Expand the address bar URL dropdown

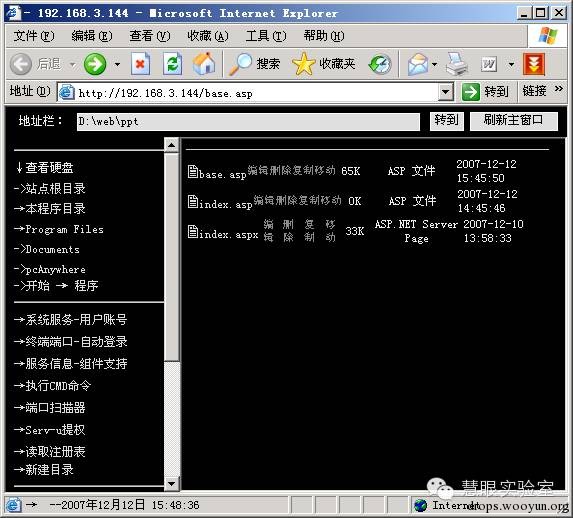446,92
